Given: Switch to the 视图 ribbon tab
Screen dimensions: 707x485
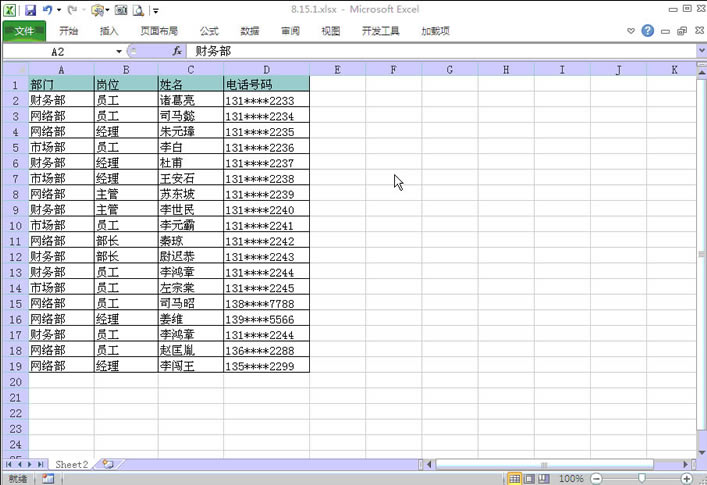Looking at the screenshot, I should [331, 31].
